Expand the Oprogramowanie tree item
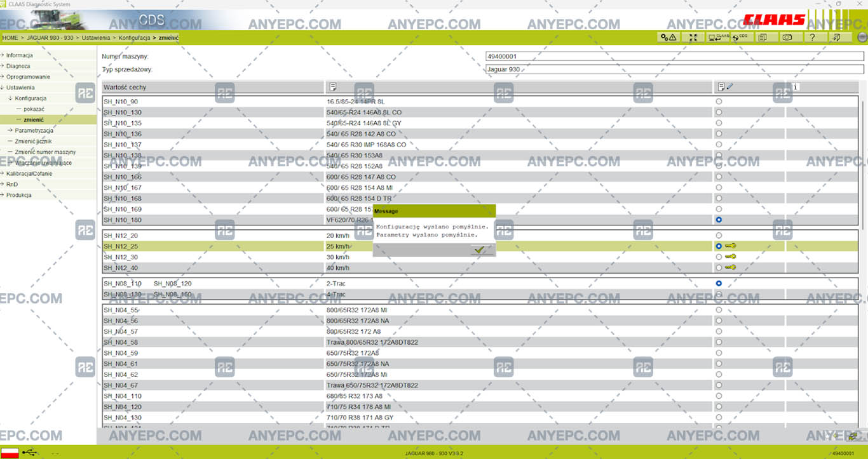The width and height of the screenshot is (868, 459). click(x=27, y=77)
